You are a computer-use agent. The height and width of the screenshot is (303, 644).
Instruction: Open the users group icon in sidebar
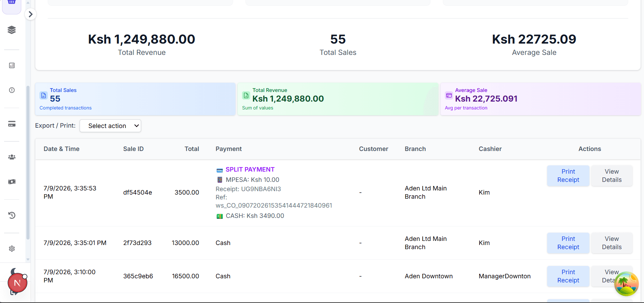click(12, 157)
